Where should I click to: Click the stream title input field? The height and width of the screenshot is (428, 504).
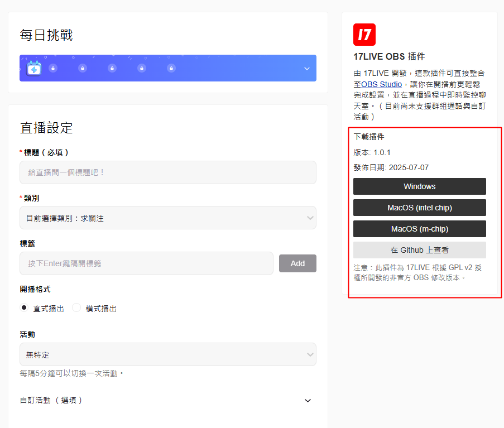coord(167,172)
